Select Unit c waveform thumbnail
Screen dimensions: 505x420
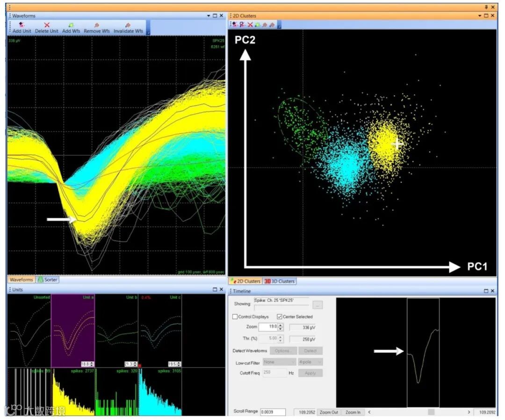click(160, 330)
